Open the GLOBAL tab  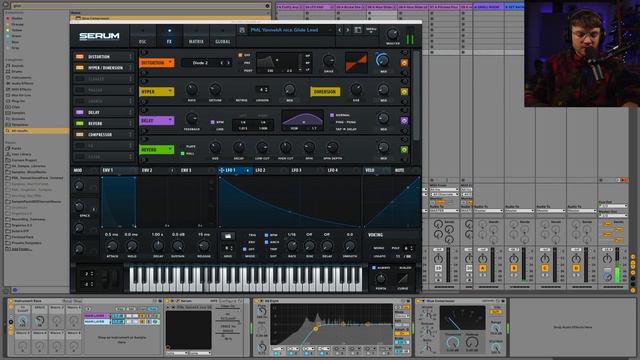pyautogui.click(x=222, y=37)
